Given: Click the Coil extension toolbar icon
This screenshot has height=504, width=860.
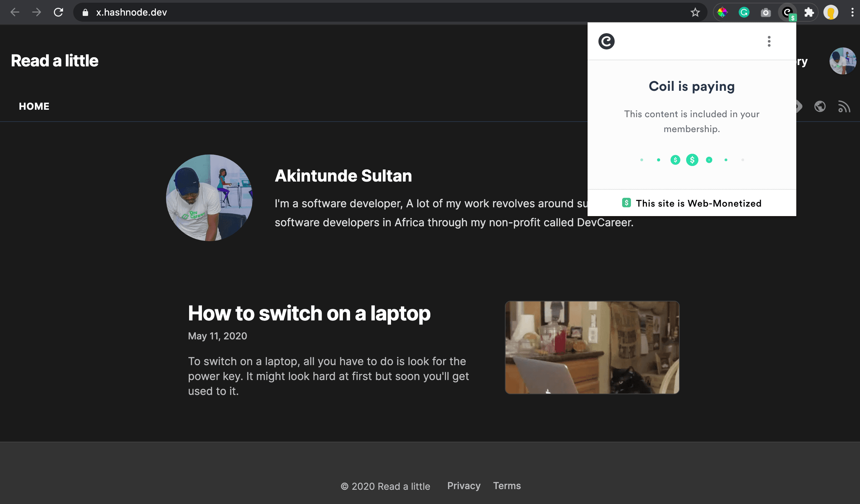Looking at the screenshot, I should coord(787,13).
